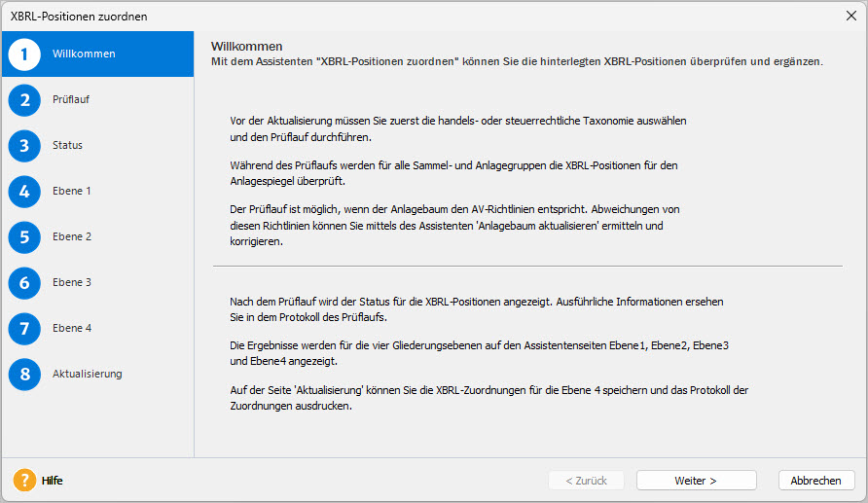Select the Willkommen step label
The image size is (868, 503).
click(84, 54)
